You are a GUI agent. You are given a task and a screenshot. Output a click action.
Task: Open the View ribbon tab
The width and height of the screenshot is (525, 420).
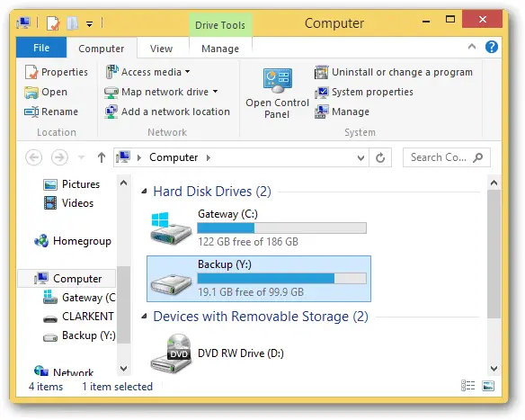[161, 49]
